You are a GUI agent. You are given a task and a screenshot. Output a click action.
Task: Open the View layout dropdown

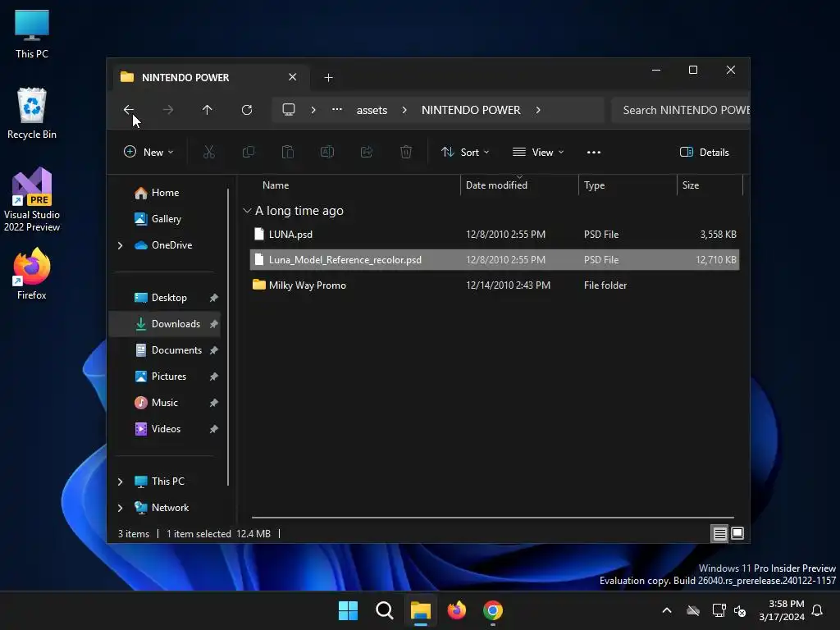pos(538,152)
